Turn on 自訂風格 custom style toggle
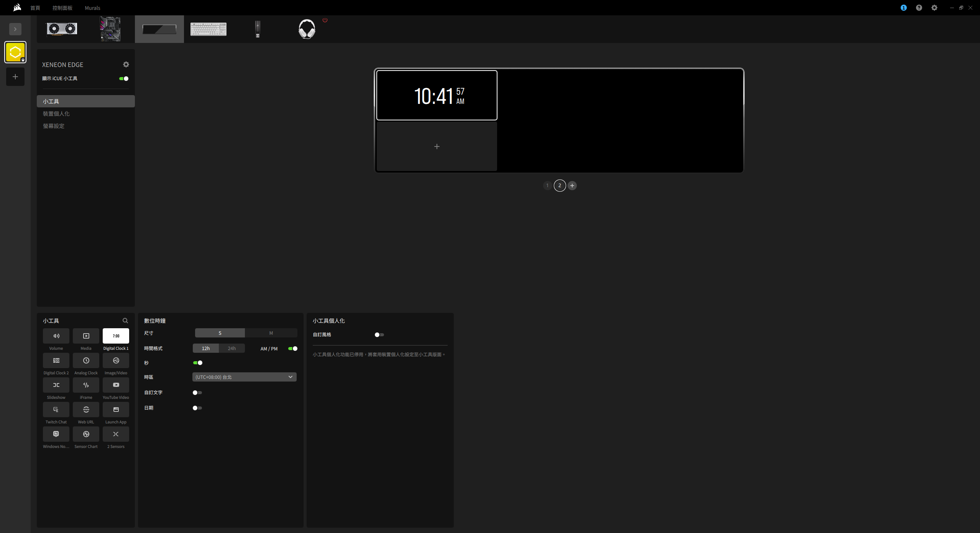 379,335
